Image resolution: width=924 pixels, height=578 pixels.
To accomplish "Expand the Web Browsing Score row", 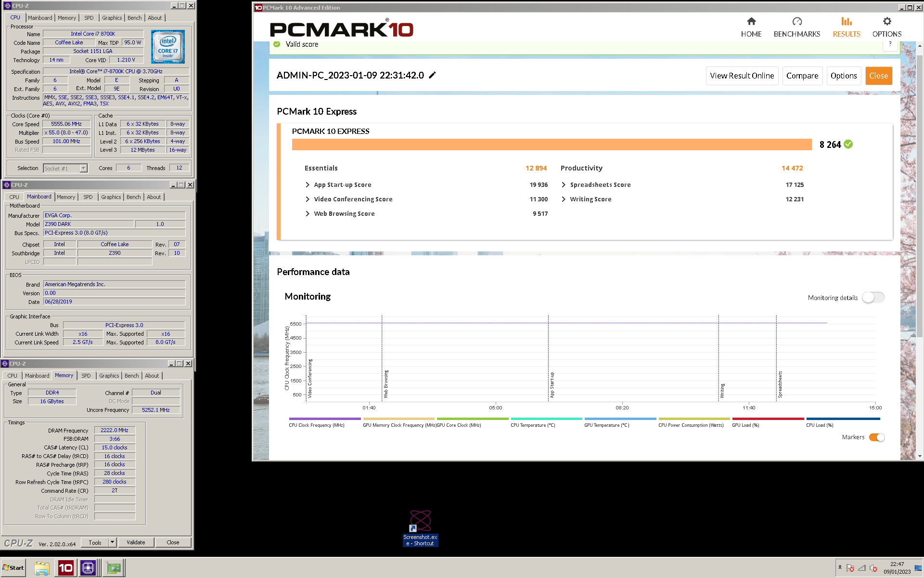I will [x=308, y=213].
